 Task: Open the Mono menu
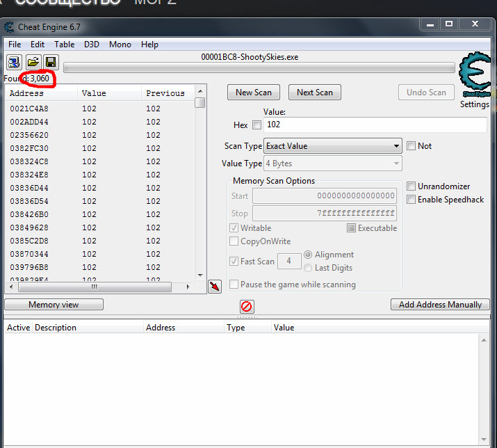tap(120, 45)
